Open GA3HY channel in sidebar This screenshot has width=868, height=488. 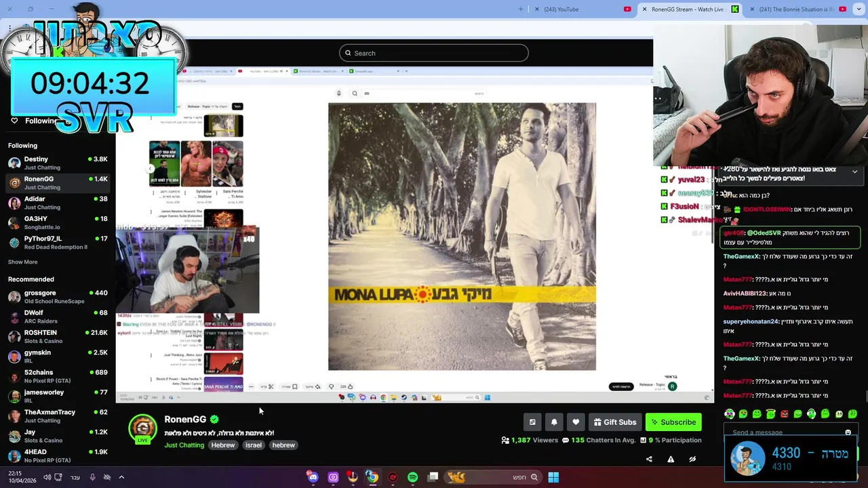(58, 222)
